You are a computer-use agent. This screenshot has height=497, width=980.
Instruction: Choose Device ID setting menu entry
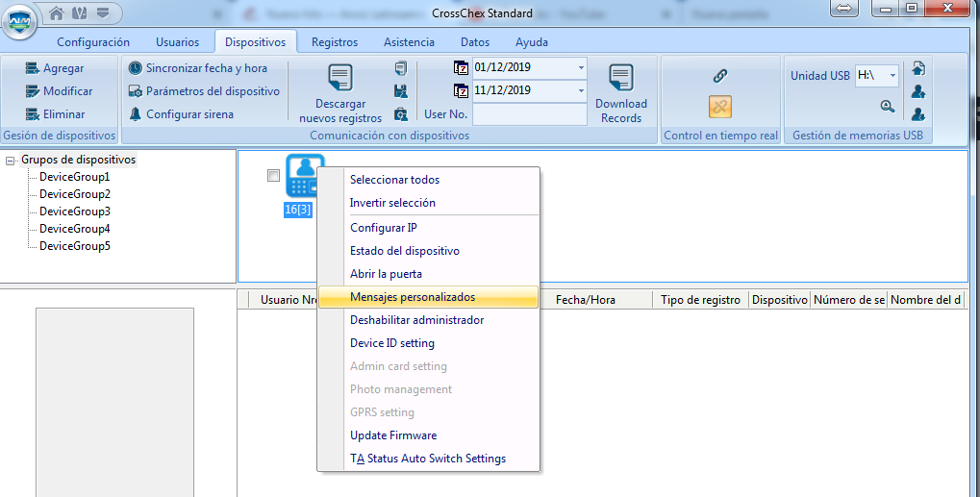[428, 343]
